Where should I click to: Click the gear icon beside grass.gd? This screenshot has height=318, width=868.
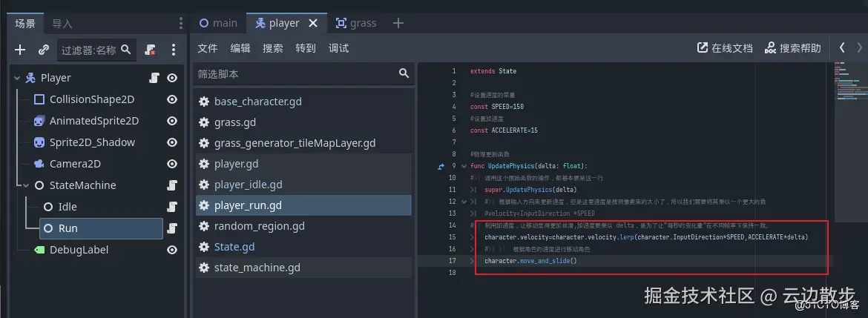pyautogui.click(x=204, y=122)
